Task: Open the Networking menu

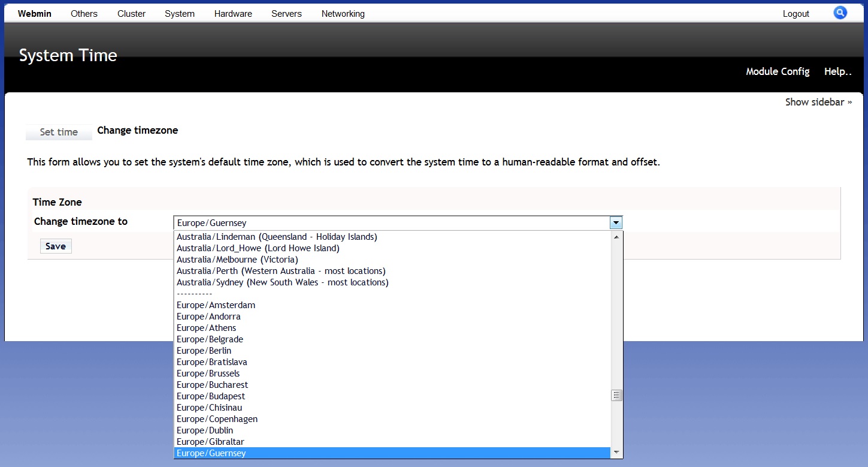Action: (343, 14)
